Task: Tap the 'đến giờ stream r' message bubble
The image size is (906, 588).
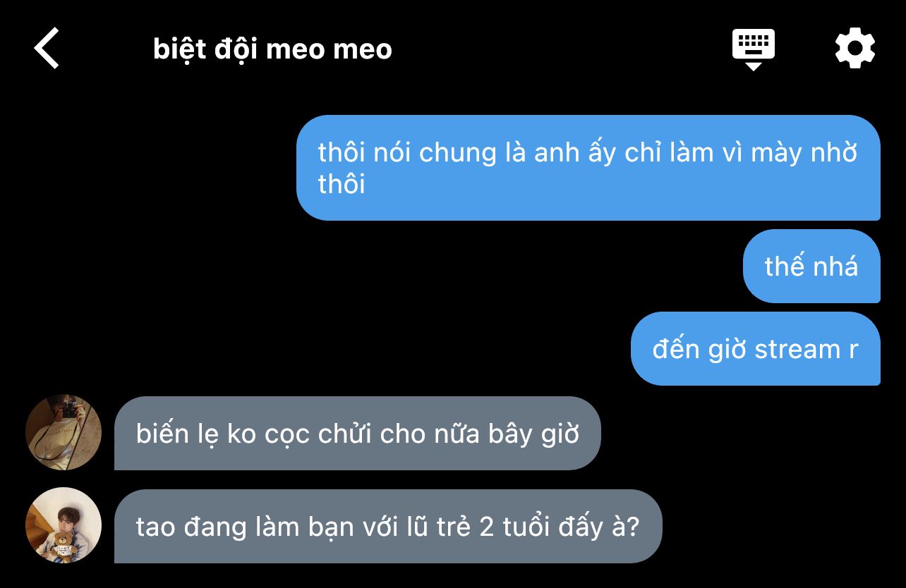Action: click(756, 349)
